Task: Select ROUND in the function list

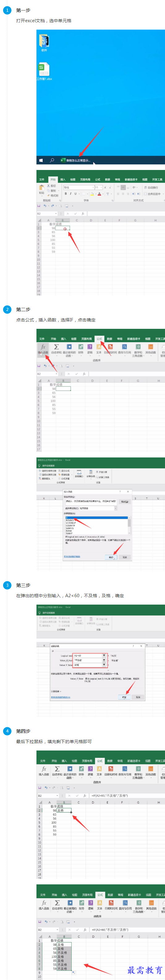Action: (x=70, y=520)
